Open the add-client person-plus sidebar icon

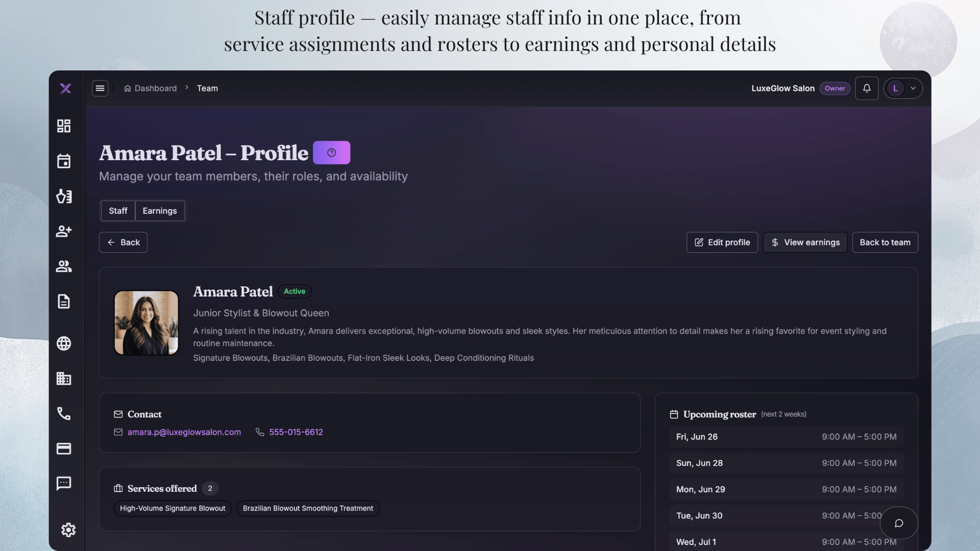pos(64,231)
